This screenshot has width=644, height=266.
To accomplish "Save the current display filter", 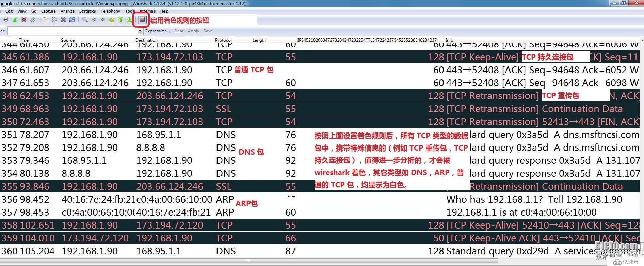I will tap(208, 31).
